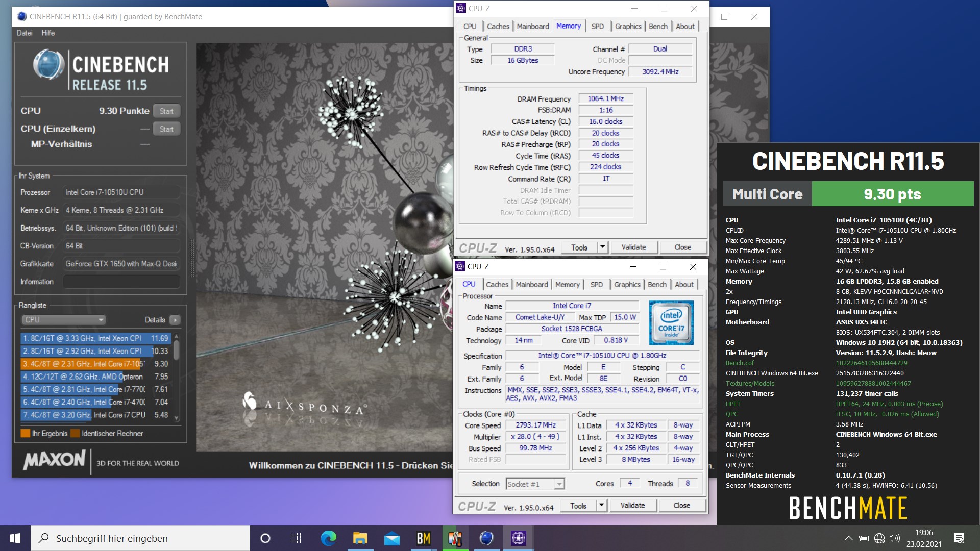Switch to Mainboard tab in upper CPU-Z

[x=532, y=27]
